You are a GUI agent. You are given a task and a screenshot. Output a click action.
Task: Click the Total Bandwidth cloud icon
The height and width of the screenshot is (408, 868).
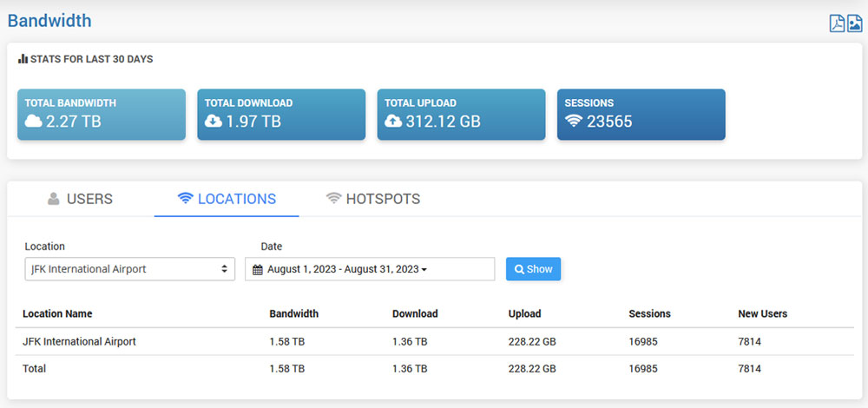pyautogui.click(x=34, y=122)
